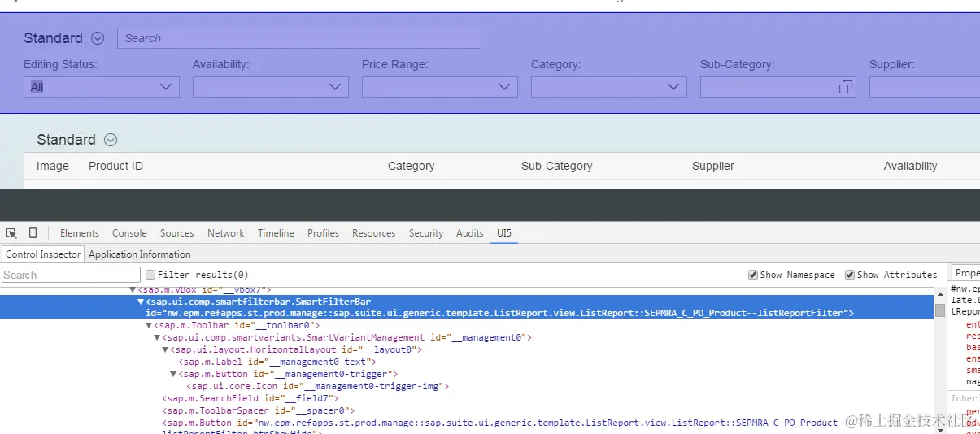Image resolution: width=980 pixels, height=434 pixels.
Task: Open the table Standard variant chevron
Action: click(x=111, y=140)
